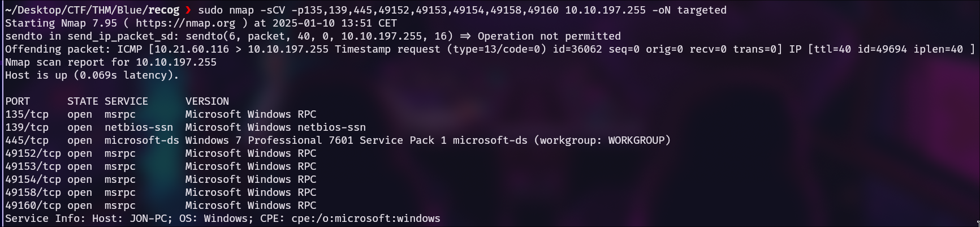
Task: Click the 'Host is up' latency line
Action: (92, 75)
